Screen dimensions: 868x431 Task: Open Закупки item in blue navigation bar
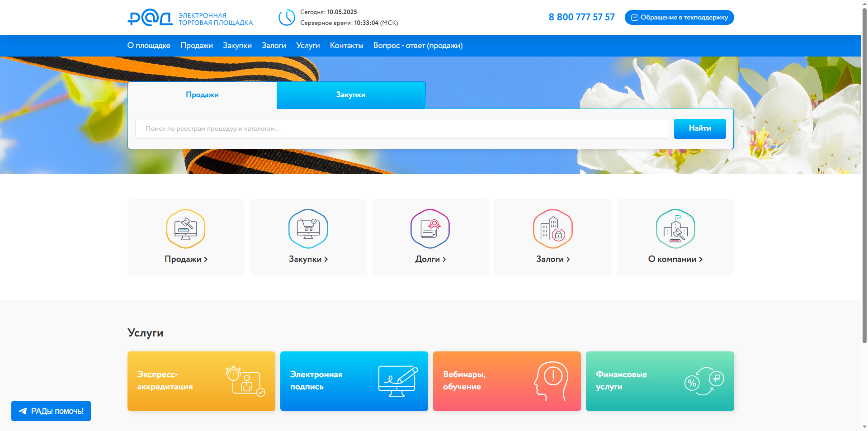[x=237, y=45]
